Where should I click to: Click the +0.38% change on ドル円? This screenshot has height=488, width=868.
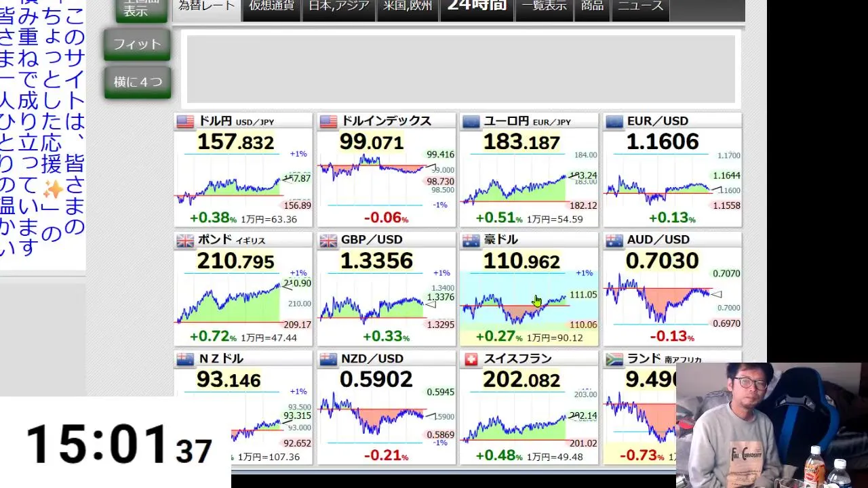(x=213, y=218)
